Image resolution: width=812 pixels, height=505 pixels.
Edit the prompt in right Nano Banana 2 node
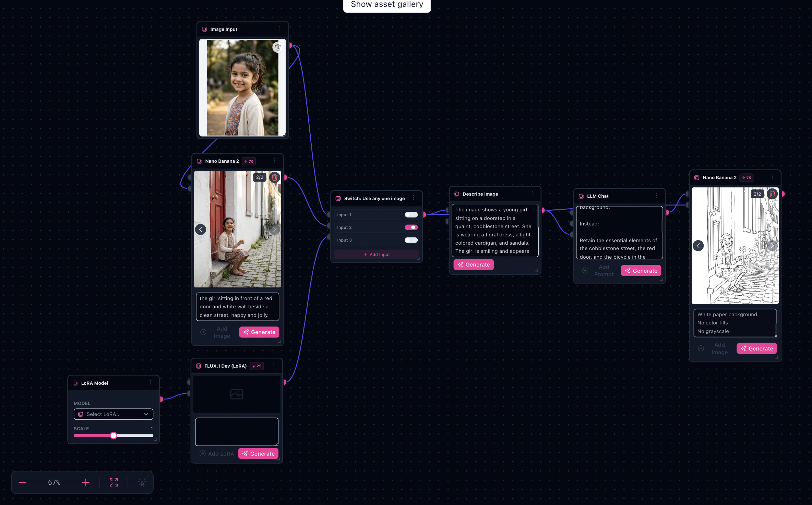[x=735, y=323]
